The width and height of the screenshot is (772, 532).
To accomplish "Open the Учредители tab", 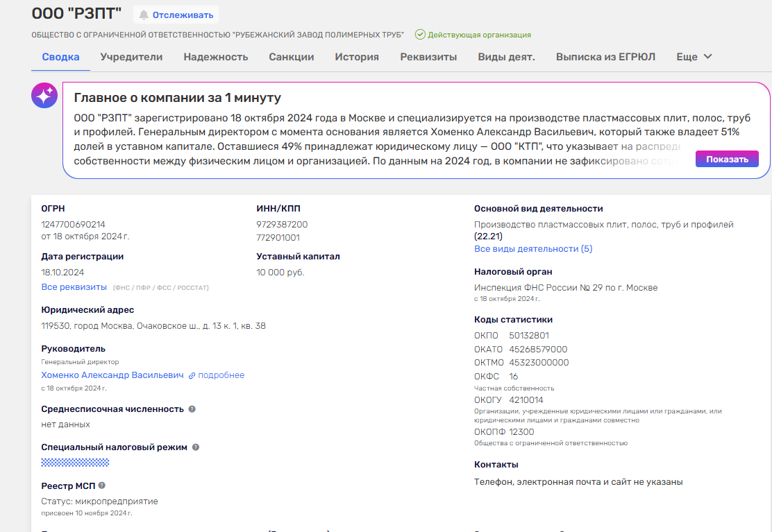I will pos(131,57).
